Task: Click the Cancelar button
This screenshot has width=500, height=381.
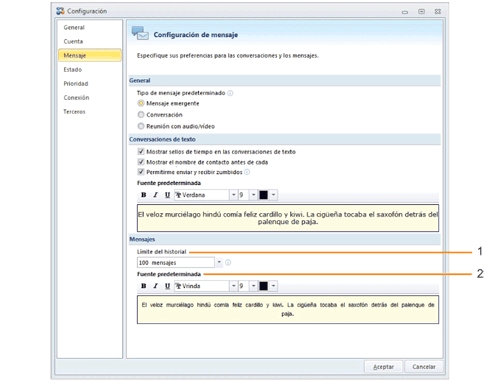Action: [x=424, y=367]
